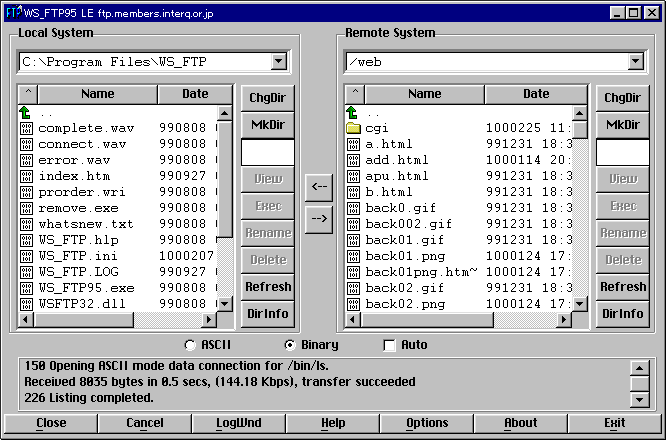Image resolution: width=666 pixels, height=440 pixels.
Task: Click the Close button in bottom bar
Action: click(51, 423)
